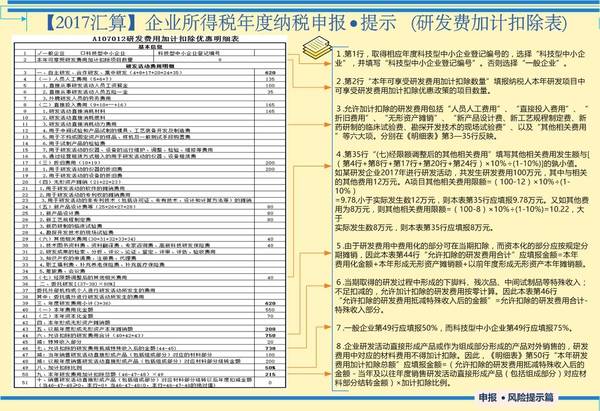Image resolution: width=600 pixels, height=411 pixels.
Task: Click row 24 (五)新产品设计费等
Action: click(x=150, y=207)
